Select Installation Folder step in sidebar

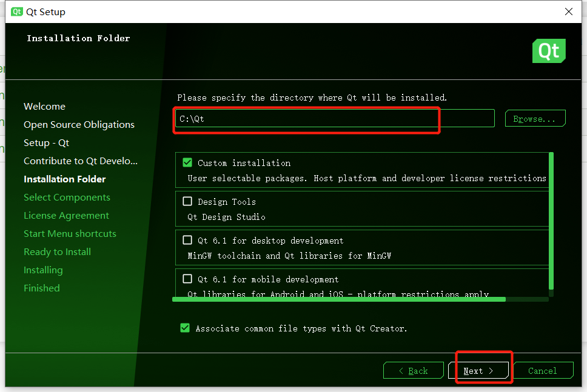(x=65, y=179)
